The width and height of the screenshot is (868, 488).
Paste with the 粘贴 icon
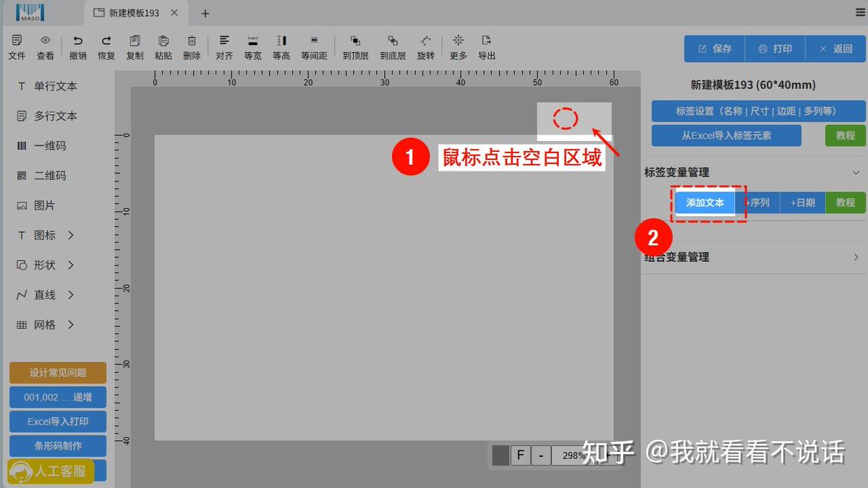point(163,41)
